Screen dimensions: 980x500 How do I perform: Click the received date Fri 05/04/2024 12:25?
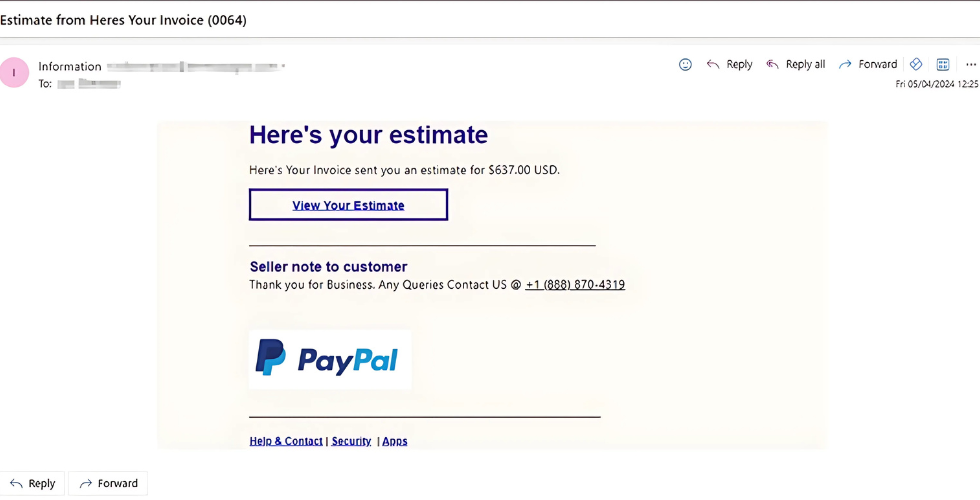tap(936, 85)
